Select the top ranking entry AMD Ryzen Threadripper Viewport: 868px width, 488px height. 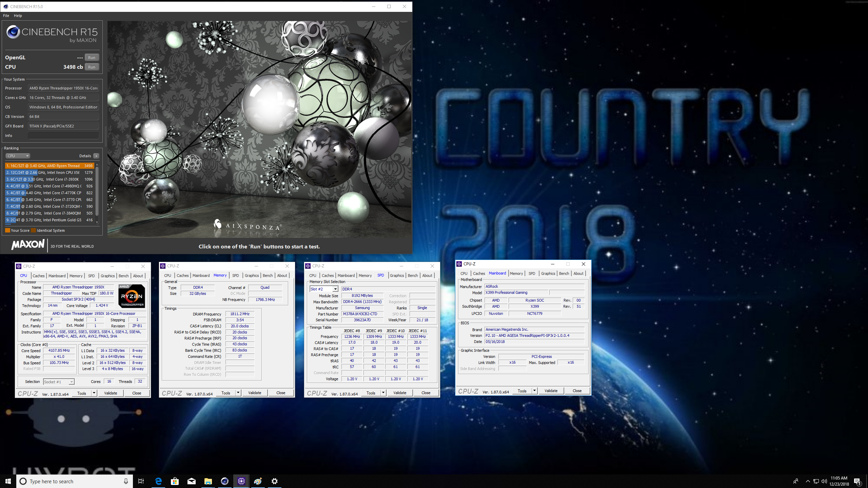(x=49, y=166)
